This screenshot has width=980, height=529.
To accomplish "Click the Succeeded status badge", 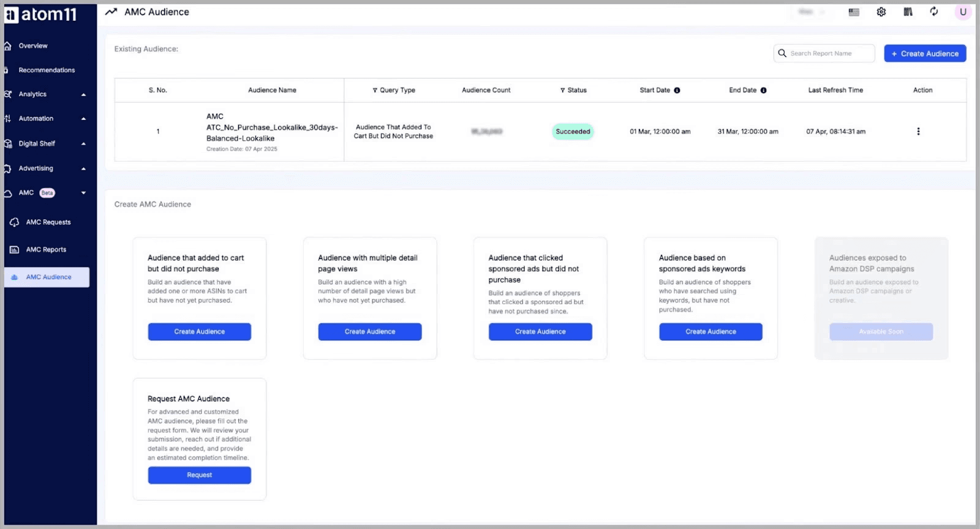I will [x=573, y=132].
